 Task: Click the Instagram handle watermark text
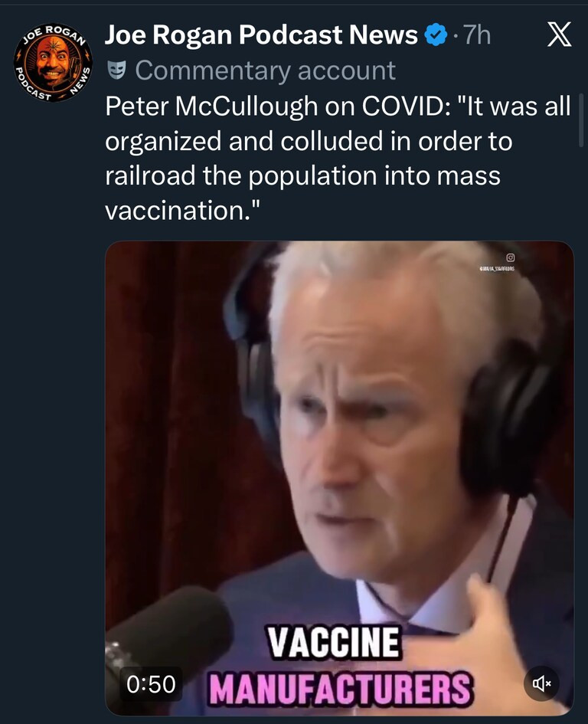pos(498,269)
